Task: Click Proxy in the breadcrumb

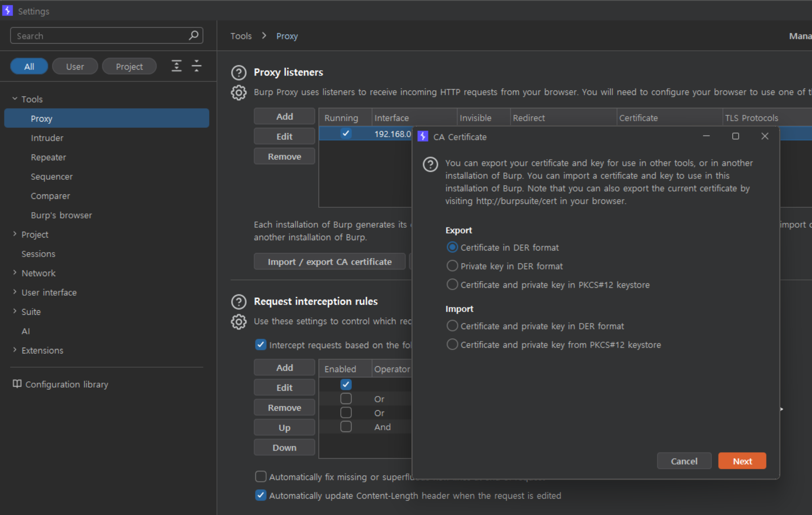Action: pos(287,36)
